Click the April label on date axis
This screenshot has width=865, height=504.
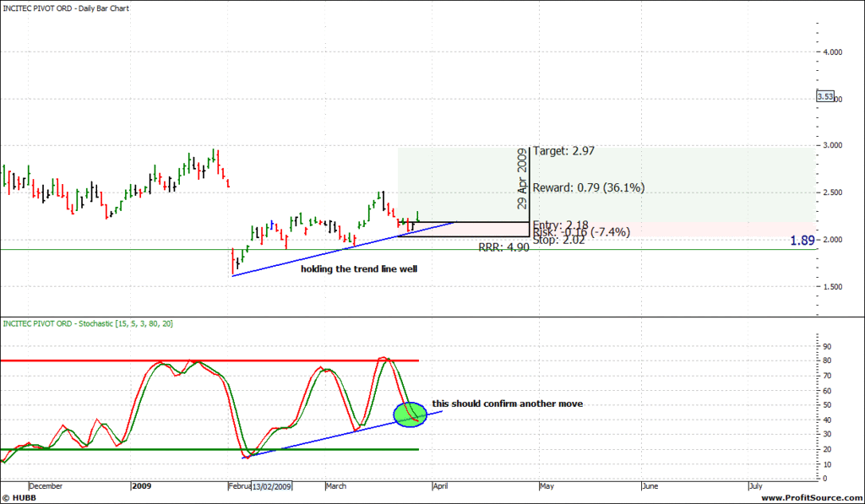[x=441, y=486]
